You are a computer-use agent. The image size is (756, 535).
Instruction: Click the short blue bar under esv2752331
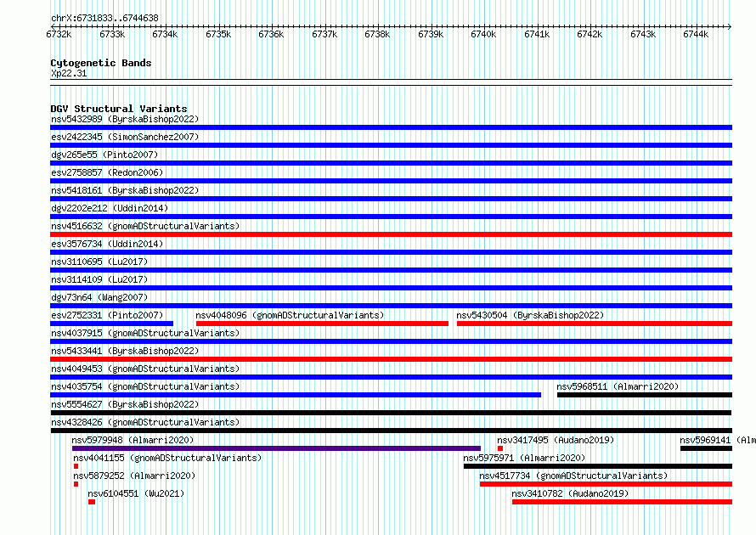point(111,324)
